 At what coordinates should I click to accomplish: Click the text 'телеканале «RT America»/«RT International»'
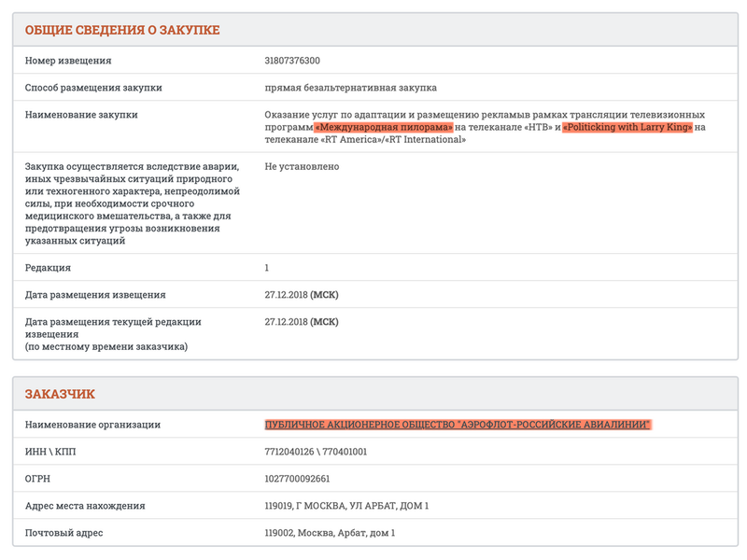point(365,139)
